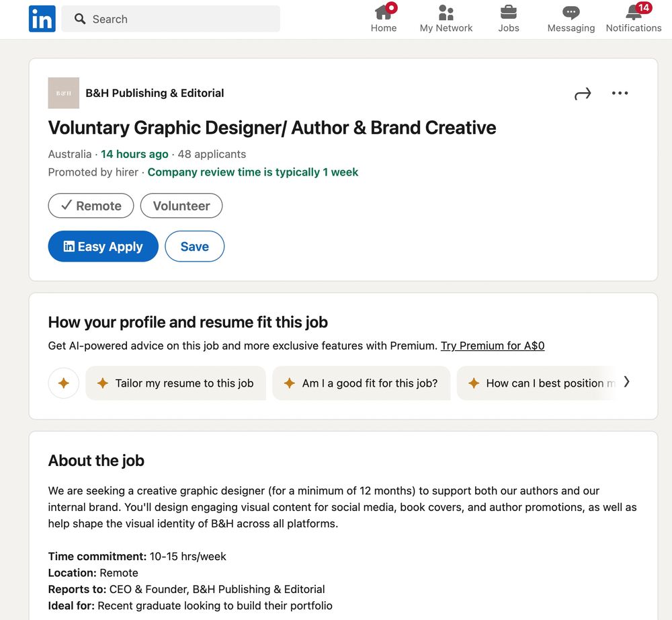
Task: Select 'Am I a good fit for this job?'
Action: 362,383
